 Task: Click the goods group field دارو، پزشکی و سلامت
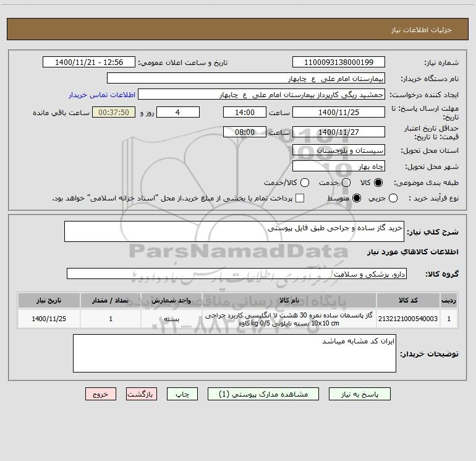point(237,274)
